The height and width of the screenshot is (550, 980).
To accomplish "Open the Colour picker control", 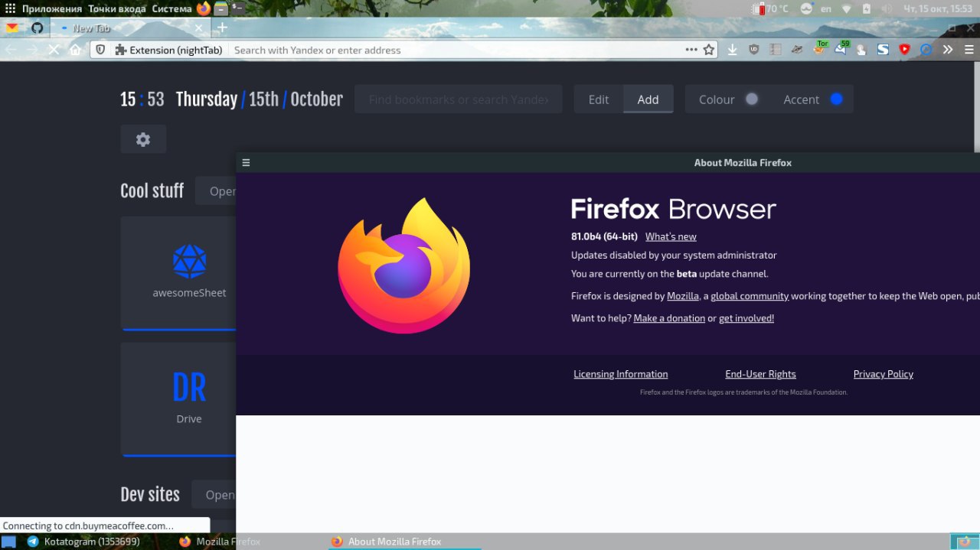I will coord(728,99).
